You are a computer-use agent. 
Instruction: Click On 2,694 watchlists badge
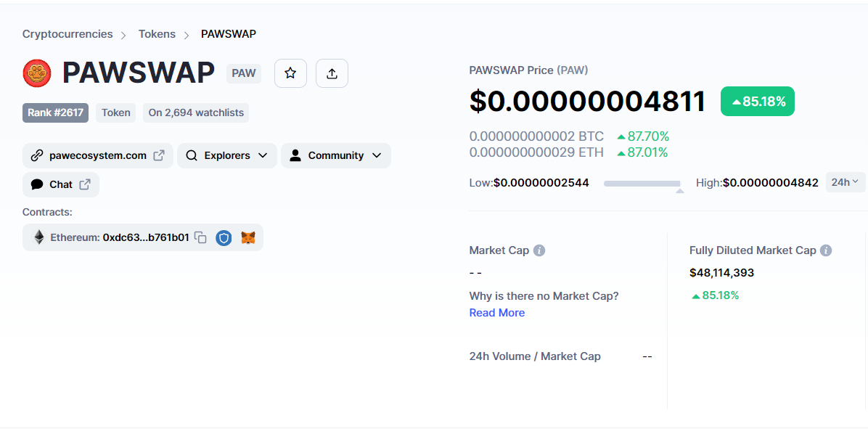196,113
